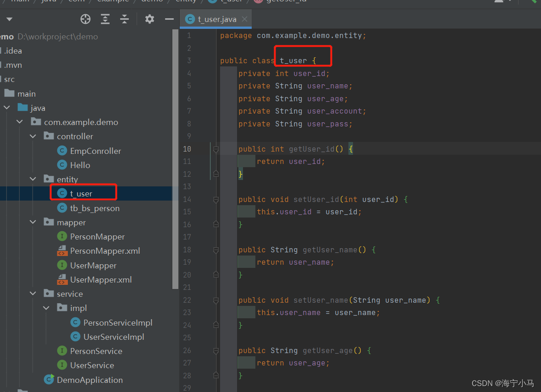Click line number 10 in gutter
The image size is (541, 392).
[x=187, y=149]
